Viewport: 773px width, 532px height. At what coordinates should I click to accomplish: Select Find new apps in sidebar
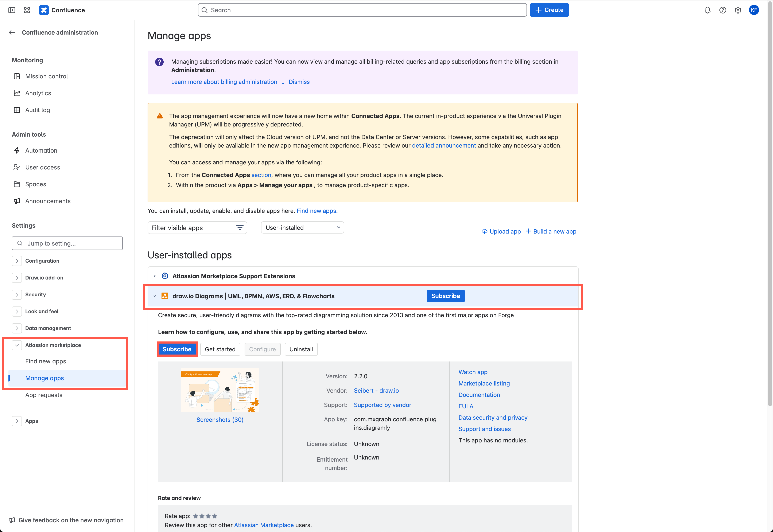tap(45, 361)
